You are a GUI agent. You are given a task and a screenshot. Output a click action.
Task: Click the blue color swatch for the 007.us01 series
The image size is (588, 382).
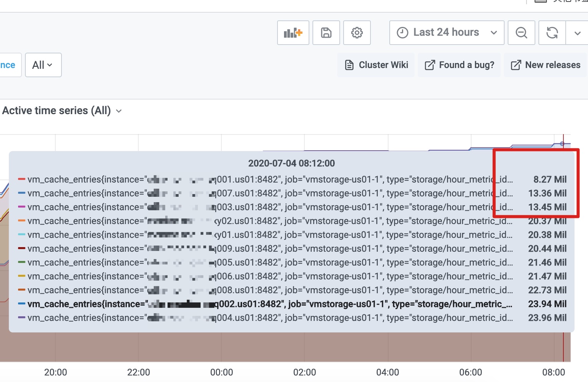tap(22, 193)
